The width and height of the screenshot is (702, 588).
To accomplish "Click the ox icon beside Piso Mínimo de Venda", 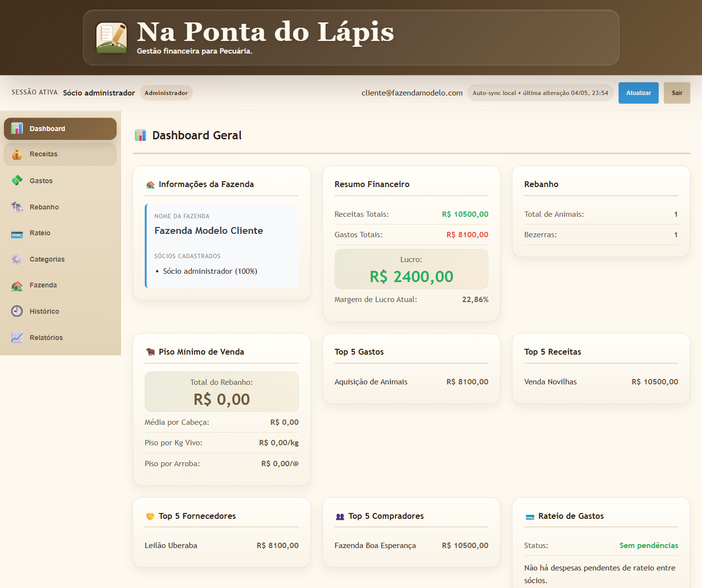I will pos(150,352).
